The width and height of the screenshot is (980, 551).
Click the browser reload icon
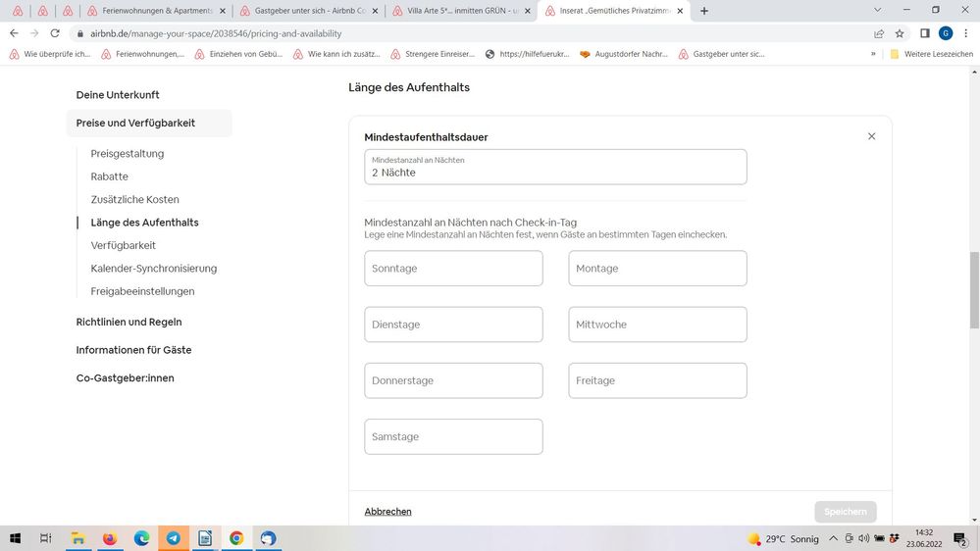coord(55,33)
